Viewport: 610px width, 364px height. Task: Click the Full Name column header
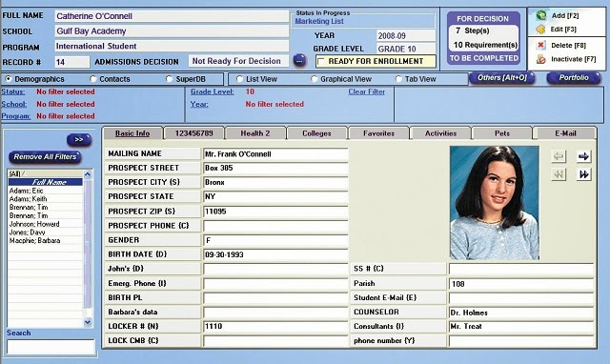pyautogui.click(x=46, y=182)
